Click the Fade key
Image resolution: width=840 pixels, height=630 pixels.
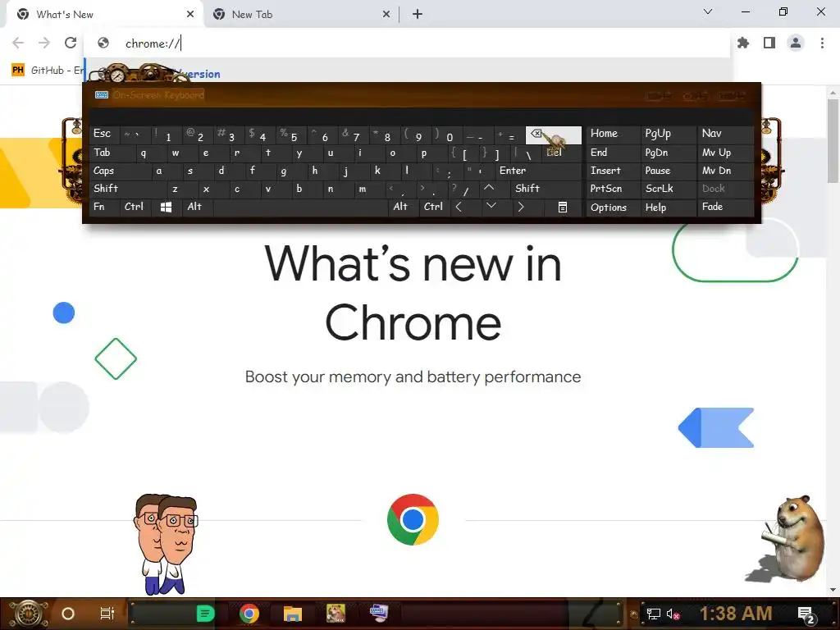(x=725, y=207)
